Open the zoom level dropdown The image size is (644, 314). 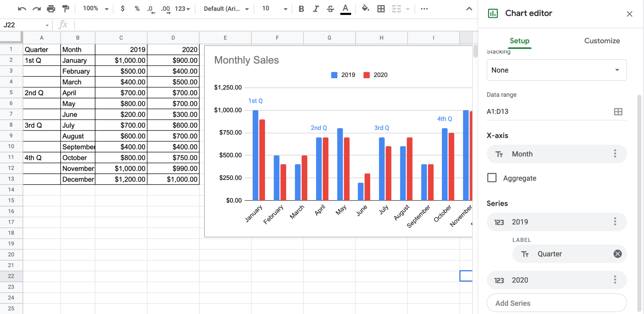pos(94,8)
